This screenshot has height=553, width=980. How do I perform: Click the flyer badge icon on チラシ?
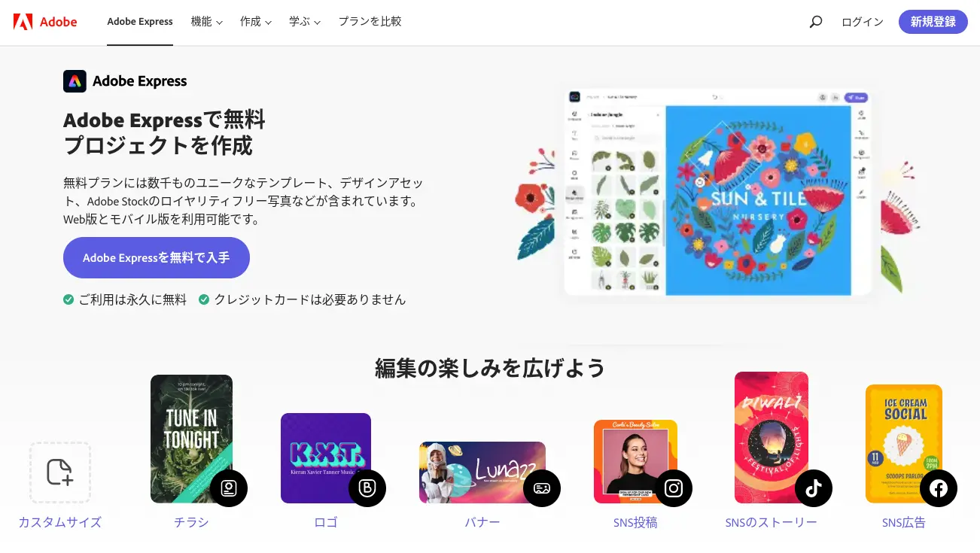point(229,488)
